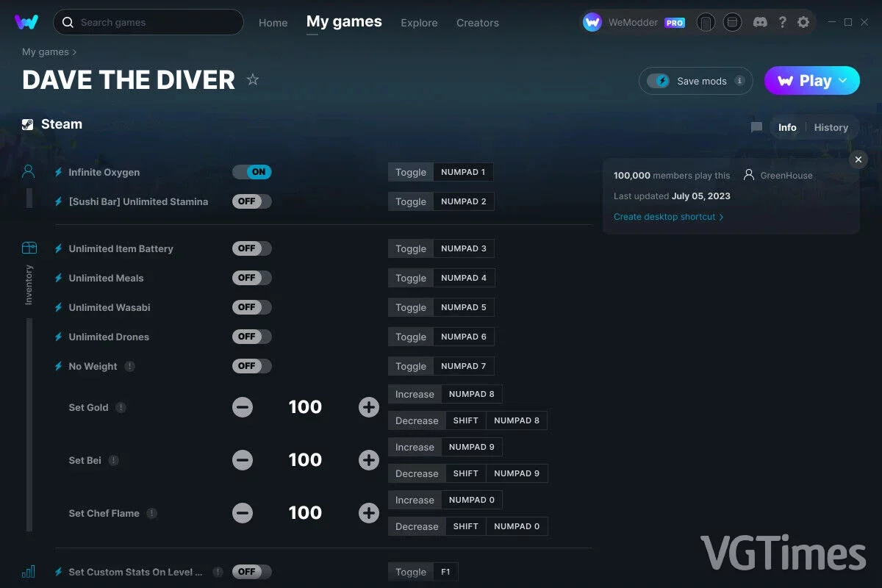Viewport: 882px width, 588px height.
Task: Open the chat comments icon
Action: click(x=756, y=127)
